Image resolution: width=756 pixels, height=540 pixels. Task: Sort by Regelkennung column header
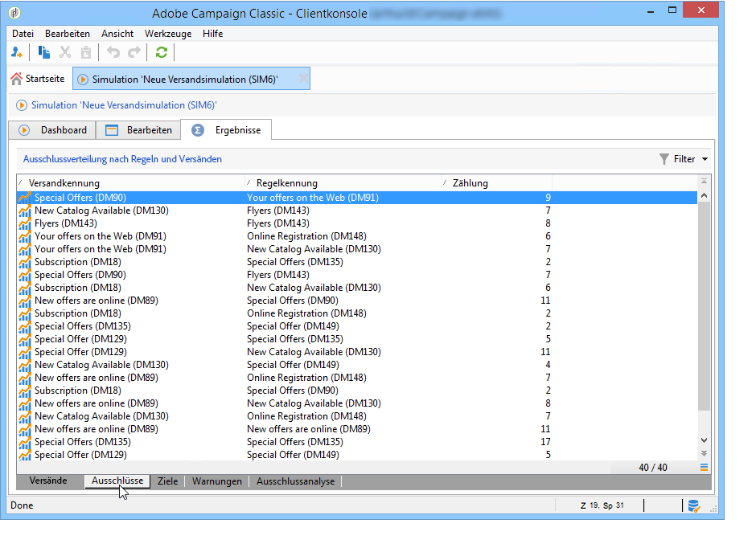coord(343,183)
